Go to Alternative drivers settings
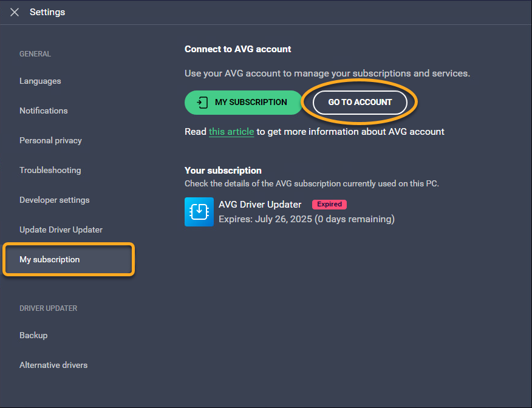532x408 pixels. 53,365
